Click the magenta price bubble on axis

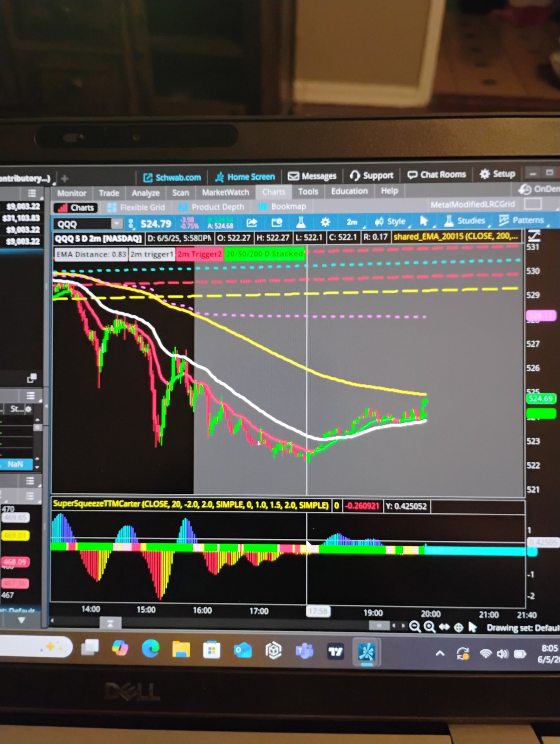541,316
